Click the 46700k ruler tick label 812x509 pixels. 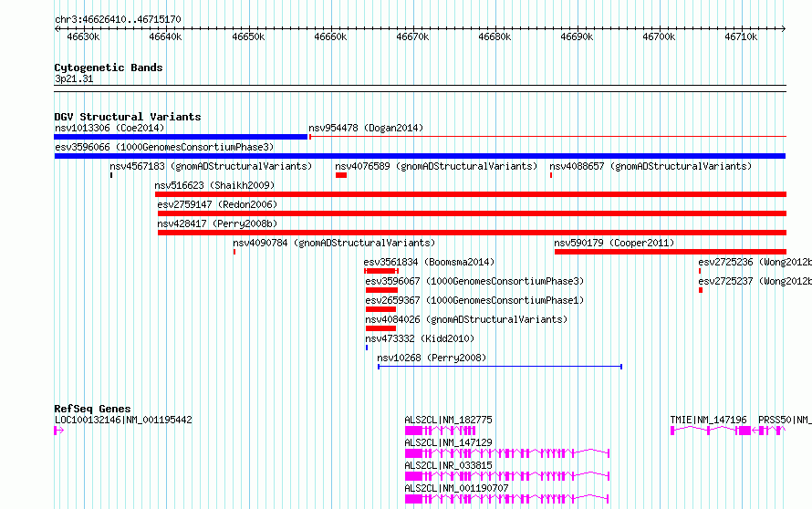point(659,37)
